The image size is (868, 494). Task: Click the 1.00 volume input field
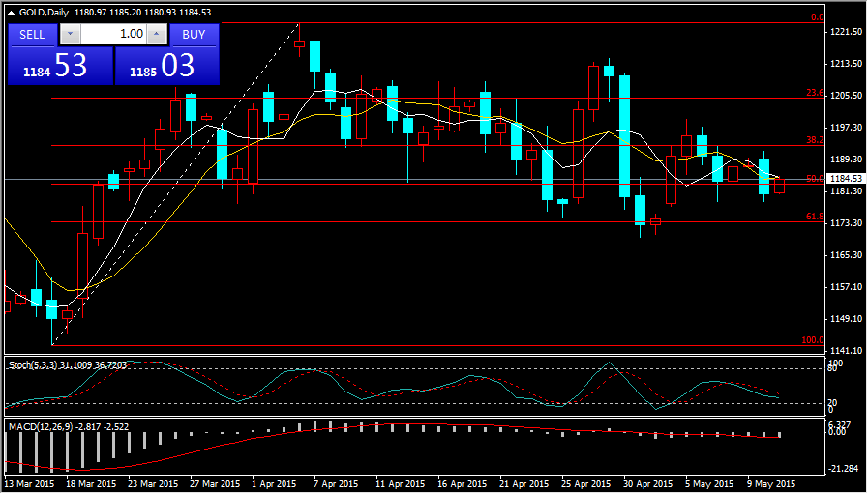coord(113,34)
